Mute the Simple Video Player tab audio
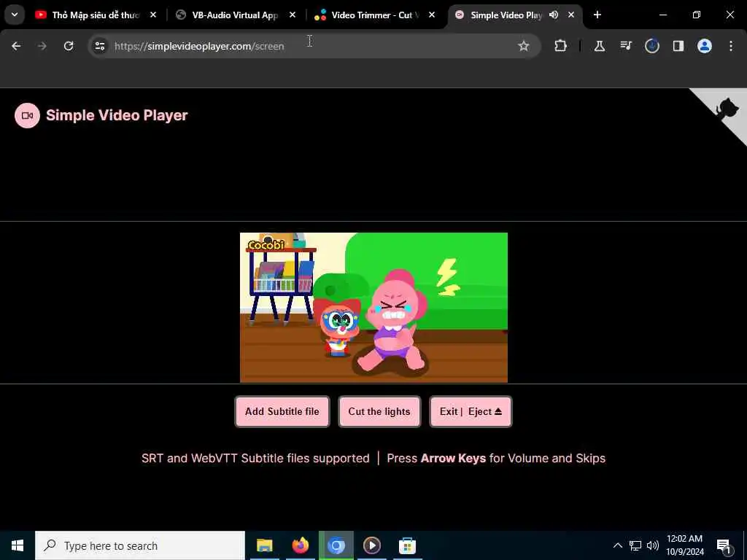The width and height of the screenshot is (747, 560). coord(554,15)
